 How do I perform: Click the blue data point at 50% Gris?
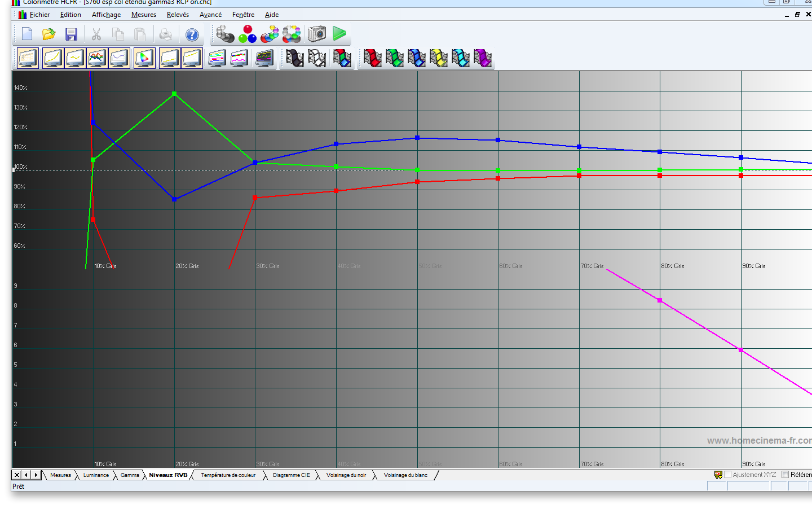pos(417,138)
